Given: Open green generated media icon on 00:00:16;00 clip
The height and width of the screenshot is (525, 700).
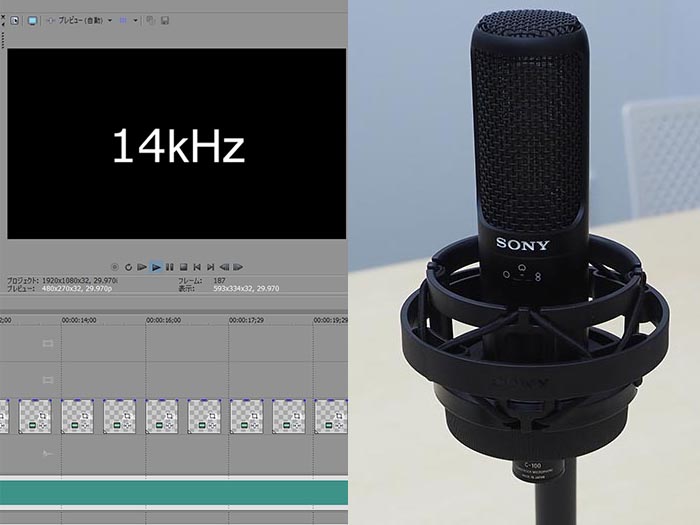Looking at the screenshot, I should click(159, 425).
